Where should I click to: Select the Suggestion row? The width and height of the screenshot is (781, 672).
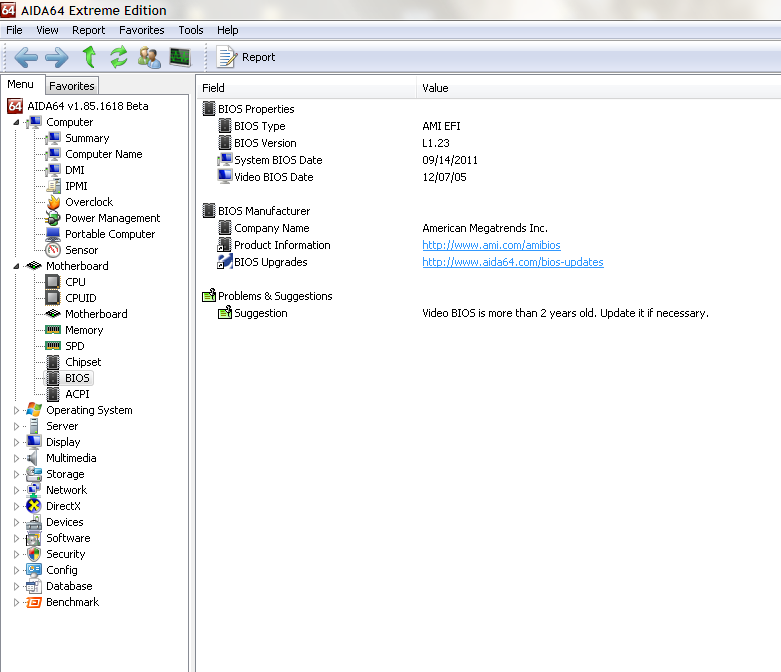[x=489, y=313]
